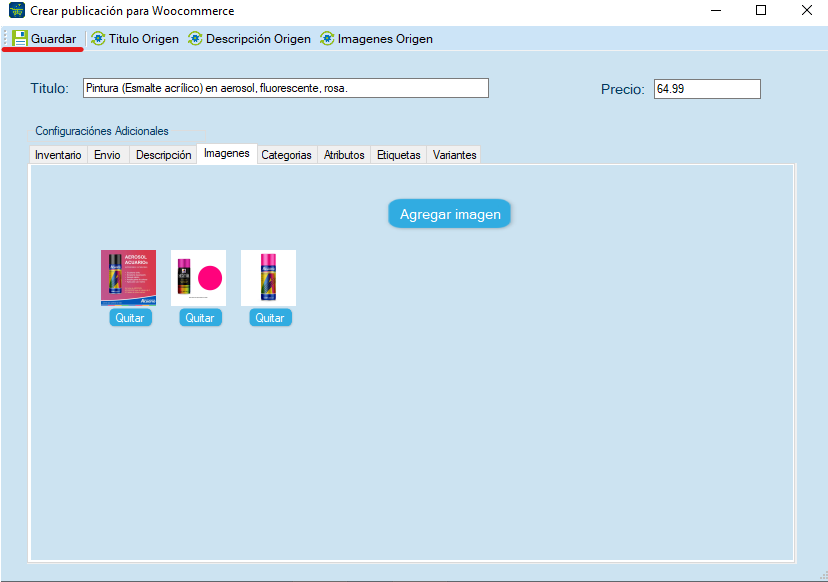The image size is (828, 582).
Task: Click the Titulo Origen toolbar label
Action: tap(144, 39)
